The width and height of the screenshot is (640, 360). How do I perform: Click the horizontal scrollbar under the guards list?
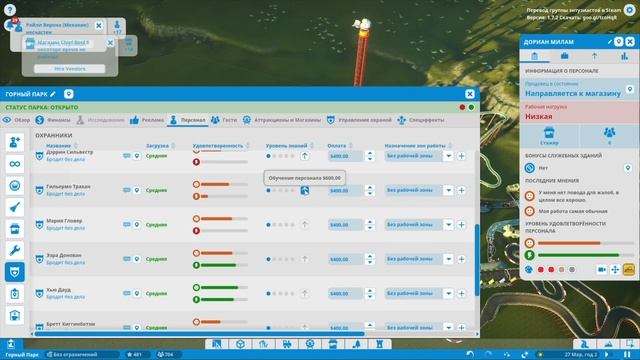199,334
